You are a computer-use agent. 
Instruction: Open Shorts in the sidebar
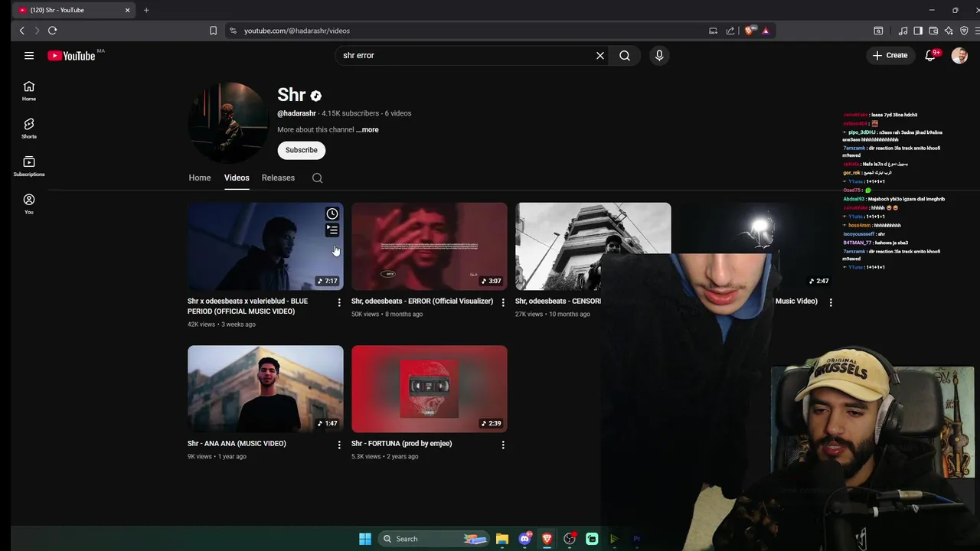point(29,129)
